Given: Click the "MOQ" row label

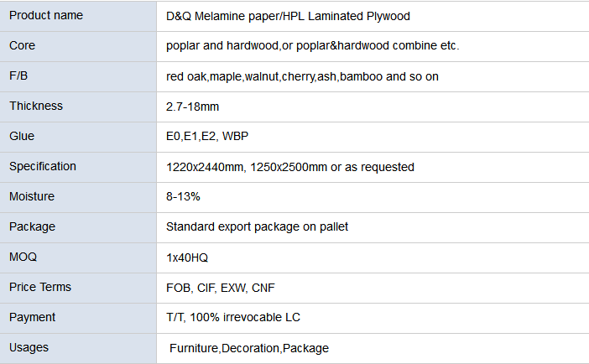Looking at the screenshot, I should 23,257.
